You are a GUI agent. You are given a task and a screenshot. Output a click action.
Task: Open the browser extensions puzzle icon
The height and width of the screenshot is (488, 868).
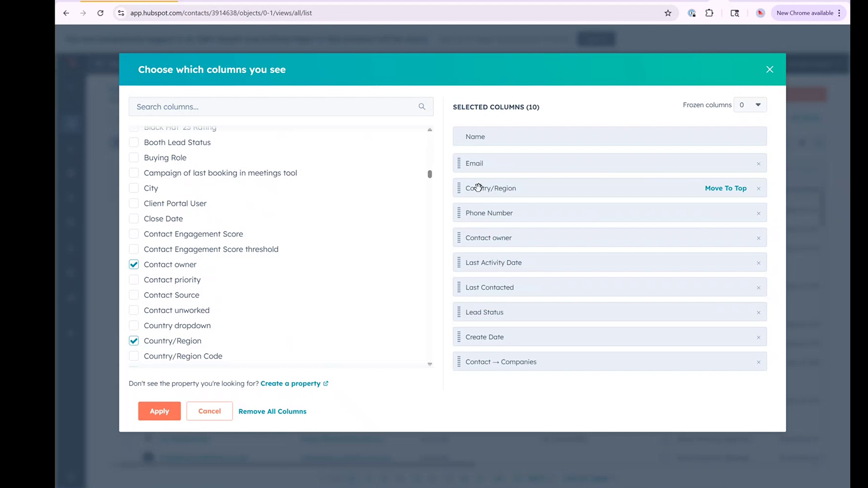click(709, 13)
